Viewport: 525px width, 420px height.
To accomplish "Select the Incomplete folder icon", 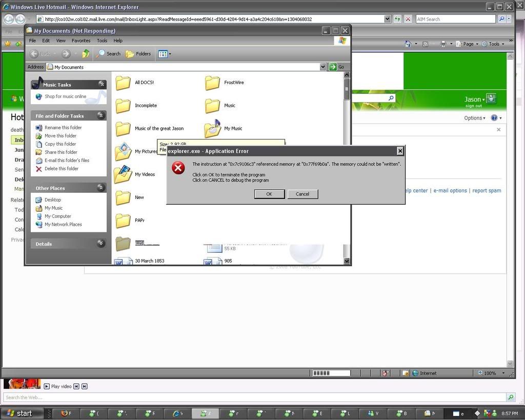I will coord(123,106).
